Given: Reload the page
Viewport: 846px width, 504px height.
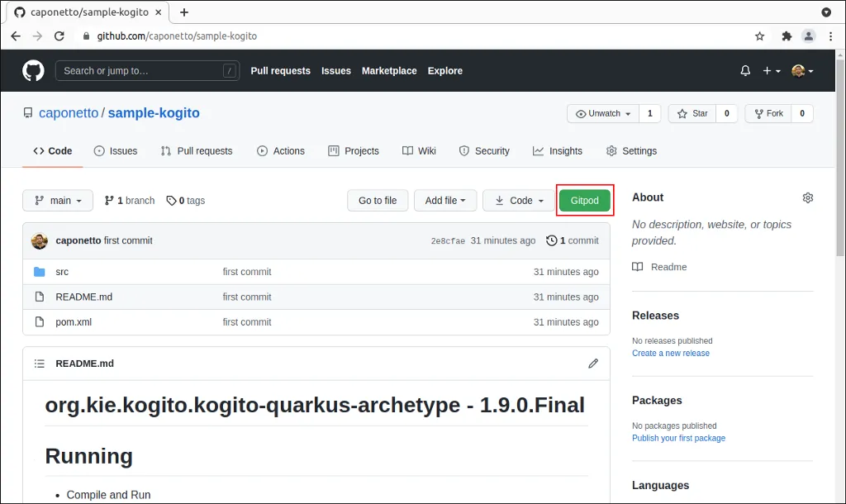Looking at the screenshot, I should tap(59, 36).
